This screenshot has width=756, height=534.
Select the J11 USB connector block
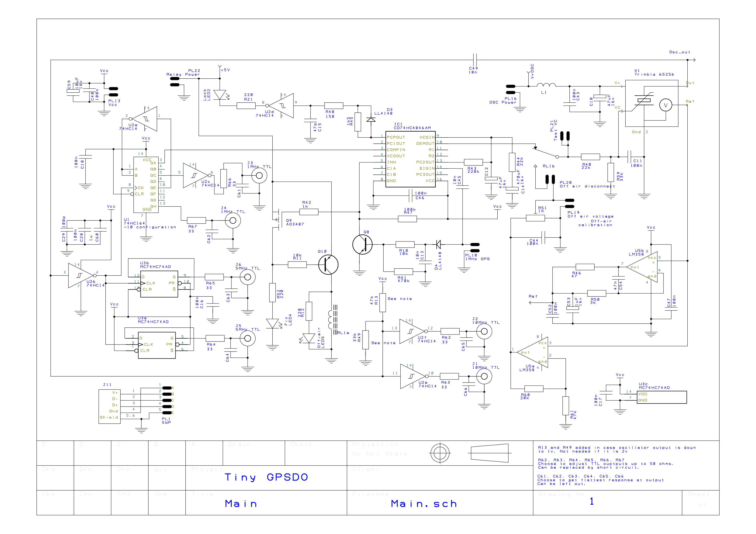[x=110, y=406]
